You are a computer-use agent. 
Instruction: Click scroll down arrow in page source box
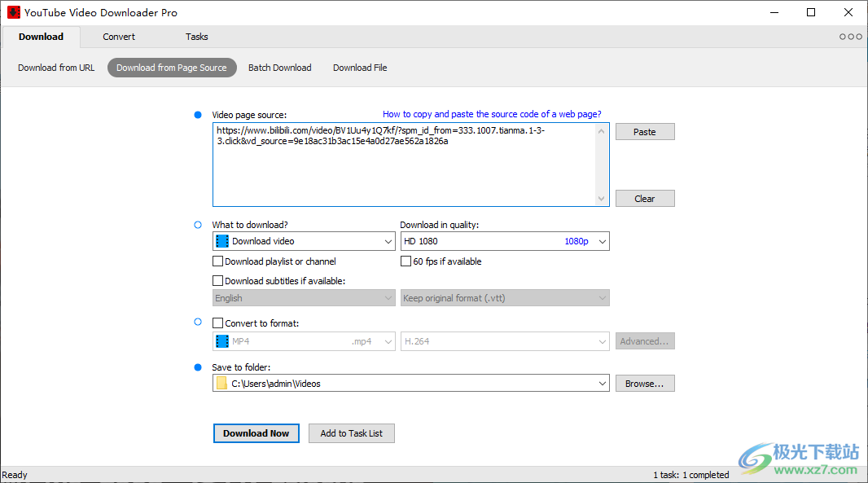(601, 198)
